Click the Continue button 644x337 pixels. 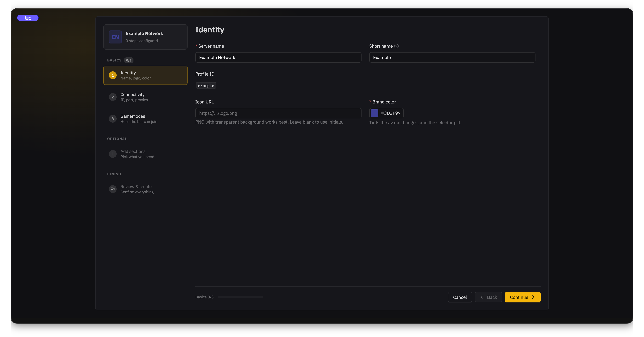[x=523, y=297]
